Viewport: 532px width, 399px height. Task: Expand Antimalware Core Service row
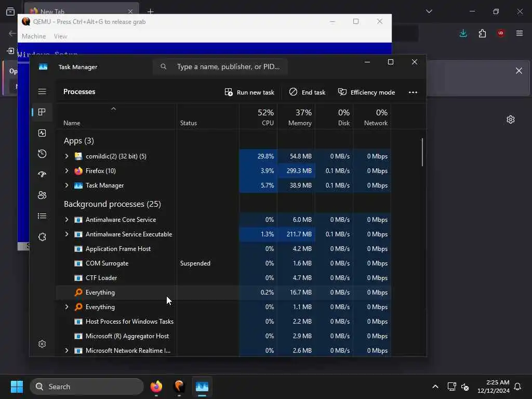(x=67, y=220)
